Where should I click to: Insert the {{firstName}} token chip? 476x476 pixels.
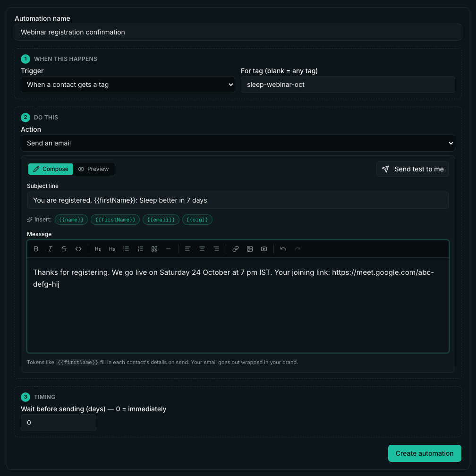tap(115, 220)
